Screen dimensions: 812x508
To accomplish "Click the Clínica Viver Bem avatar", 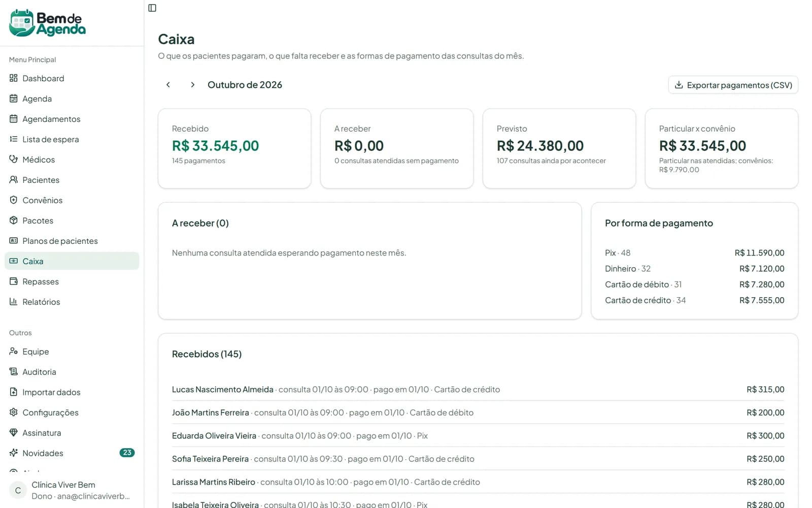I will pos(18,490).
